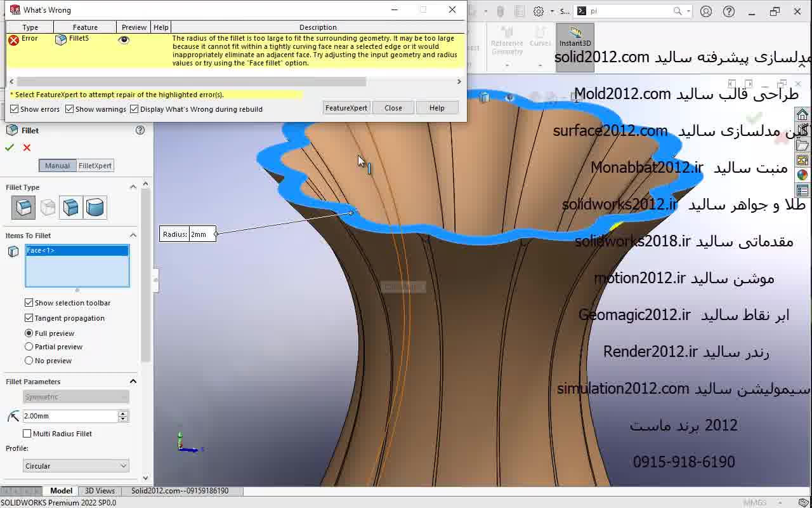812x508 pixels.
Task: Click the What's Wrong horizontal scrollbar
Action: [191, 81]
